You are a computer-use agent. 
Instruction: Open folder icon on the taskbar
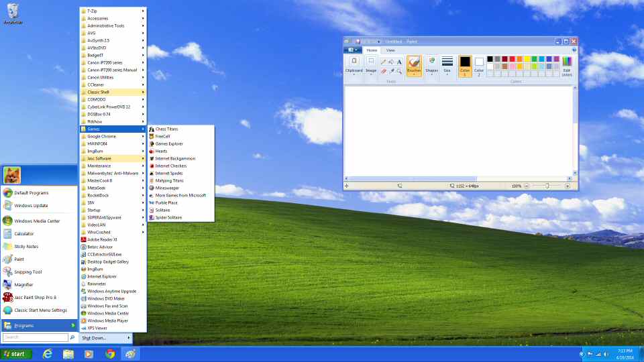[68, 354]
